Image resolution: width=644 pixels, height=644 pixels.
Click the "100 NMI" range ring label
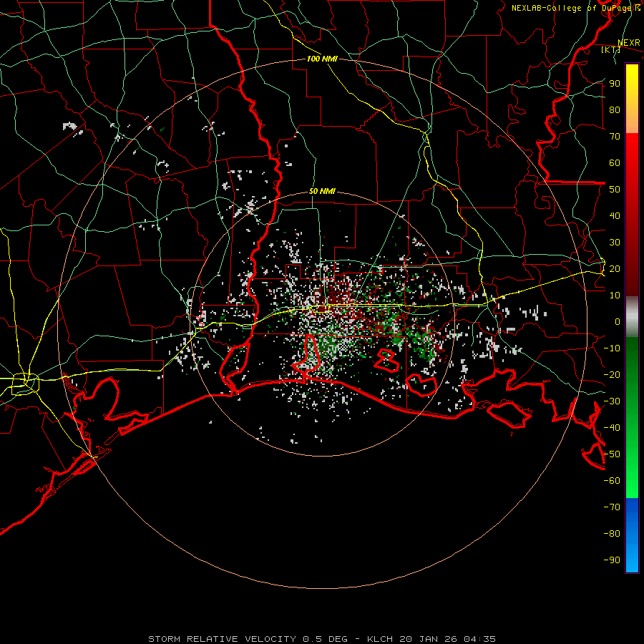click(x=322, y=59)
